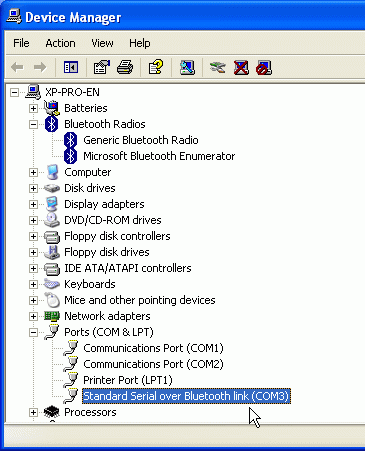Image resolution: width=365 pixels, height=451 pixels.
Task: Click the Uninstall device toolbar icon
Action: point(241,67)
